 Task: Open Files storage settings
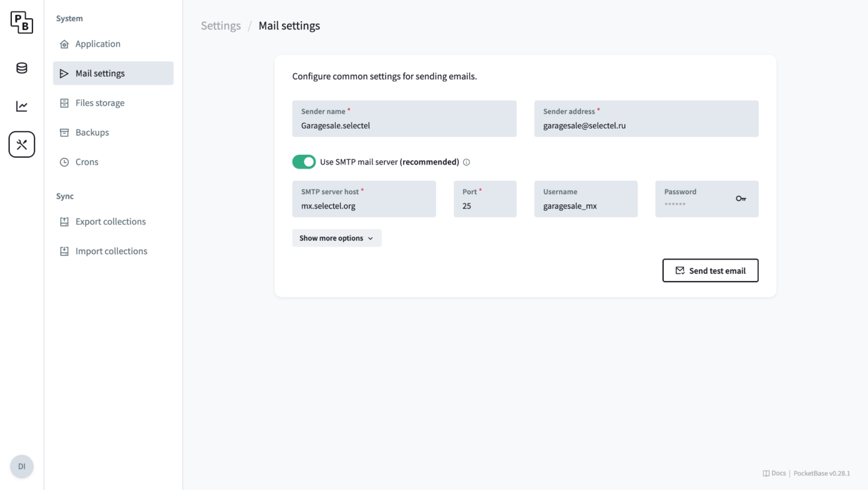click(x=113, y=103)
